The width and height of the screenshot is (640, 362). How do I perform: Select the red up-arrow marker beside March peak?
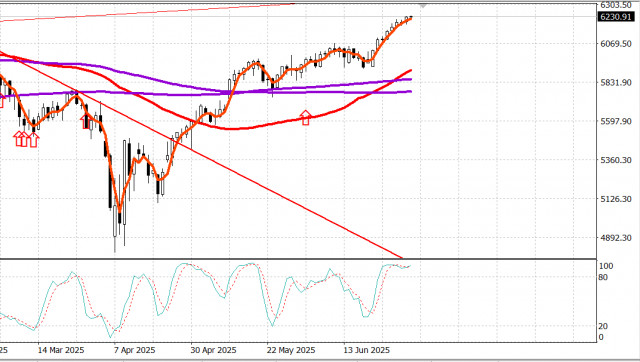click(x=86, y=121)
